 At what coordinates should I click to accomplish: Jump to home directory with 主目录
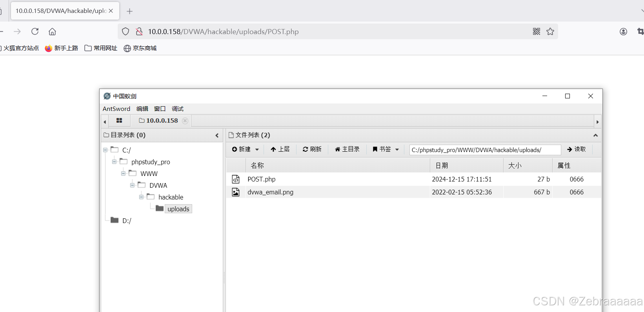pos(347,149)
